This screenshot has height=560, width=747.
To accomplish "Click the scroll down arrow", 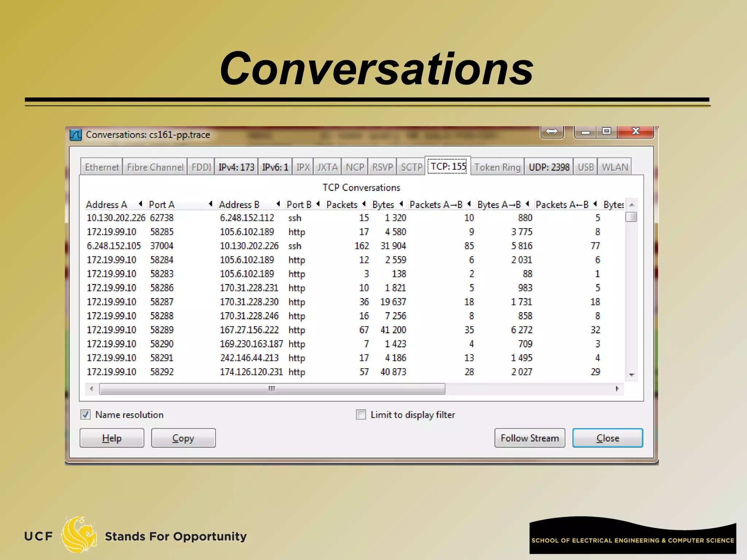I will point(632,375).
